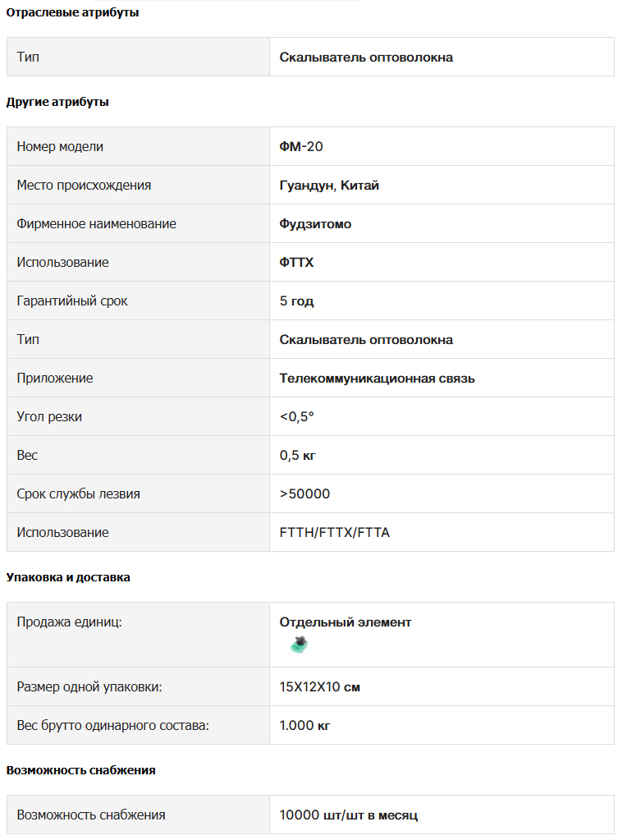Click the brand name 'Фудзитомо'
Viewport: 618px width, 840px height.
[315, 224]
